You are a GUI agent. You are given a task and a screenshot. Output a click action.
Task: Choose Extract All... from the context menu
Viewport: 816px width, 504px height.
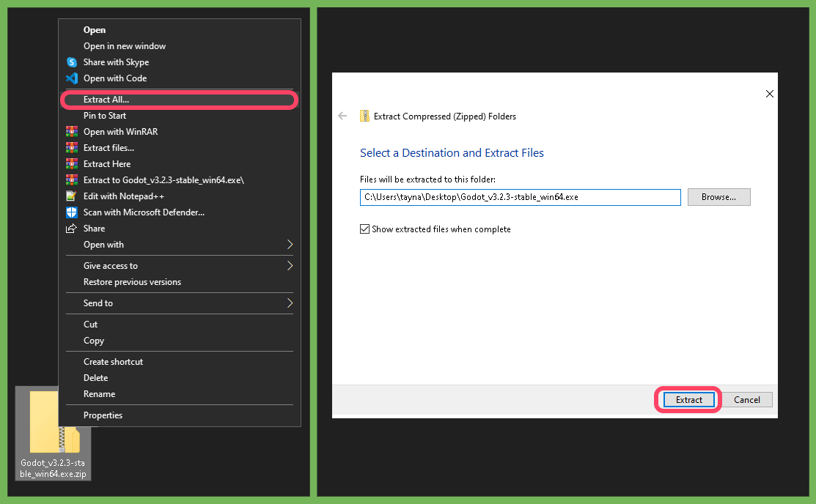(x=180, y=100)
